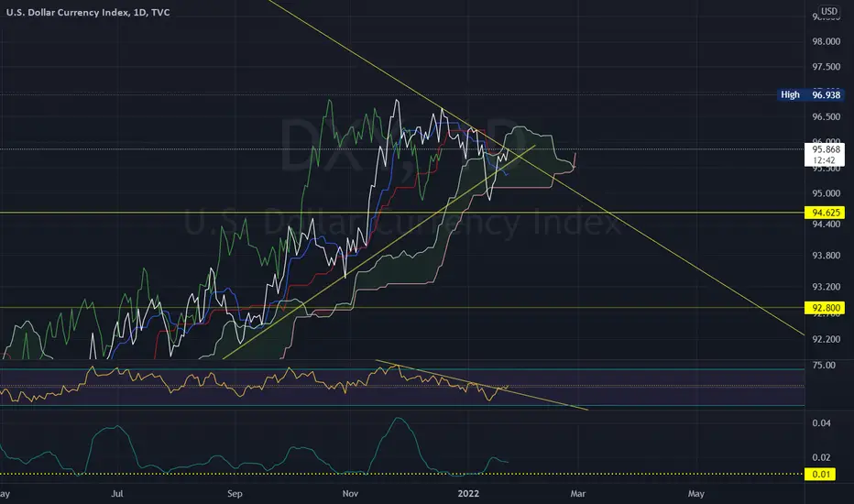Click the 2022 label on time axis
This screenshot has height=504, width=854.
468,494
